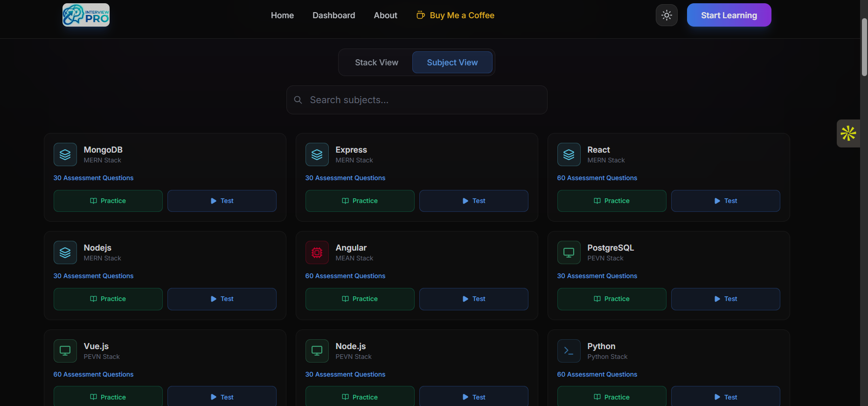Click the Start Learning button

(729, 15)
